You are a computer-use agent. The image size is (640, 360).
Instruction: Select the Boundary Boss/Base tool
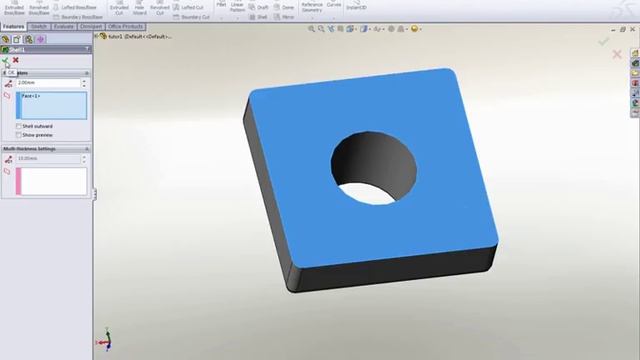point(78,17)
